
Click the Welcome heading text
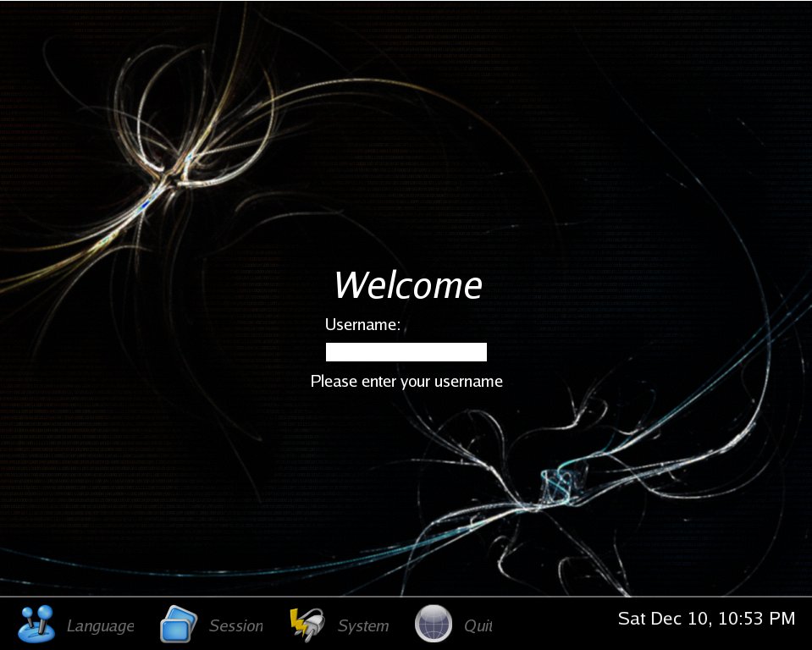click(407, 285)
